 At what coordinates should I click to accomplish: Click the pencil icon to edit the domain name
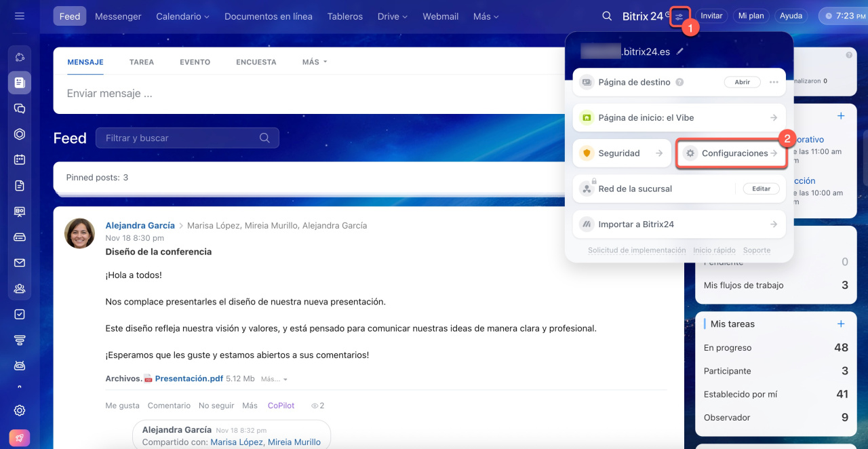click(x=680, y=51)
